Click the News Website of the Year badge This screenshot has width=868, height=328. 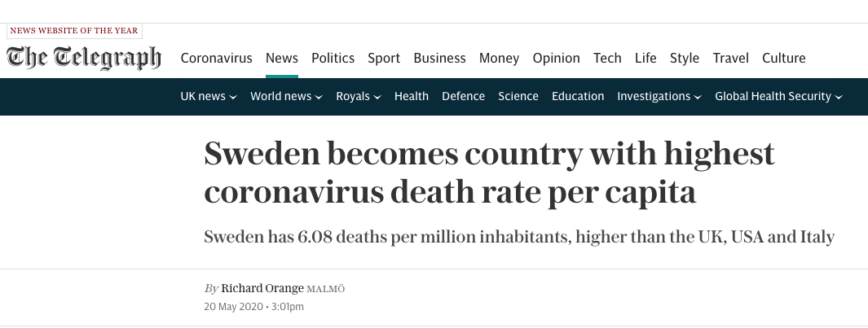coord(74,31)
